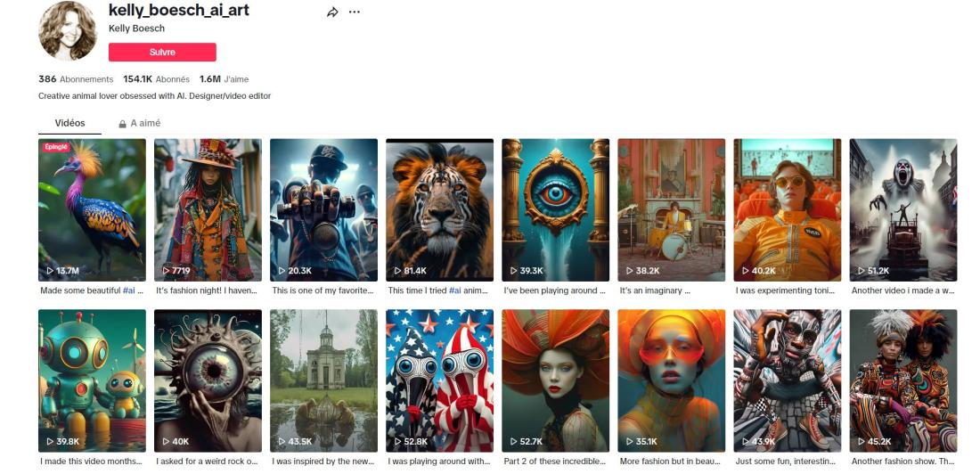Click the caption 'I made this video months...'
This screenshot has width=980, height=474.
(91, 462)
